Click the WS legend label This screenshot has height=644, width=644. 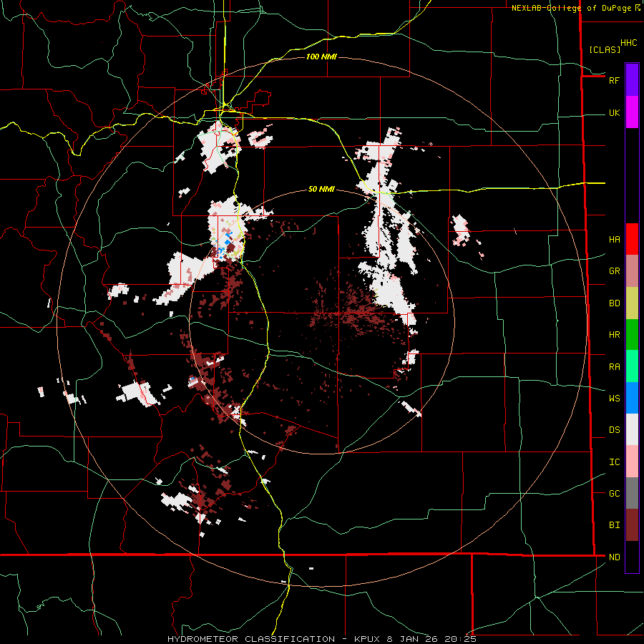[x=614, y=399]
